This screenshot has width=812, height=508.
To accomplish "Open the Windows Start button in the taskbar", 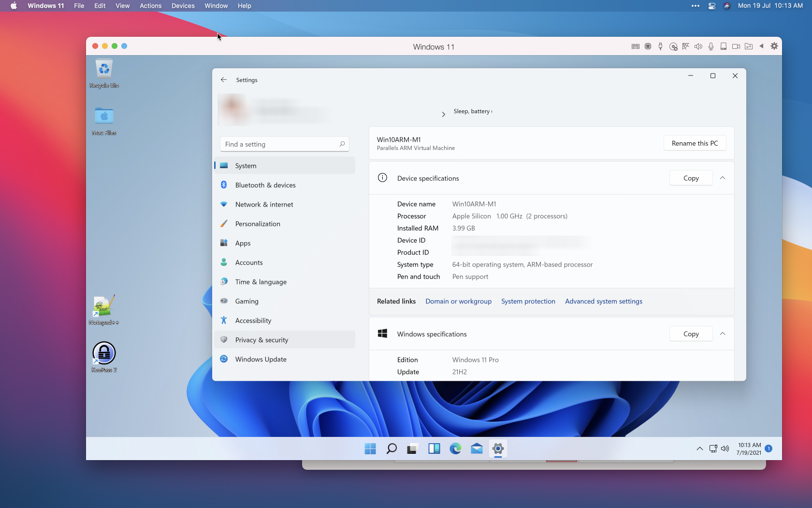I will pyautogui.click(x=370, y=449).
